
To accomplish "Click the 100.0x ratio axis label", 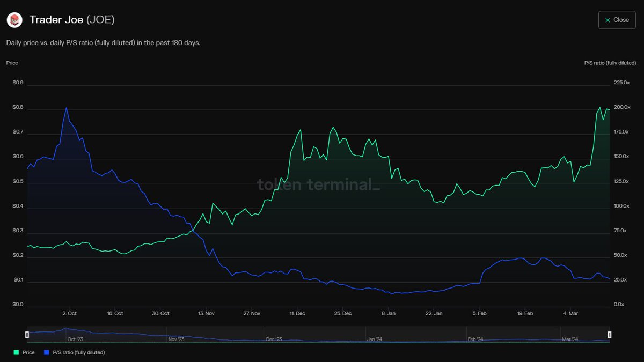I will (621, 206).
